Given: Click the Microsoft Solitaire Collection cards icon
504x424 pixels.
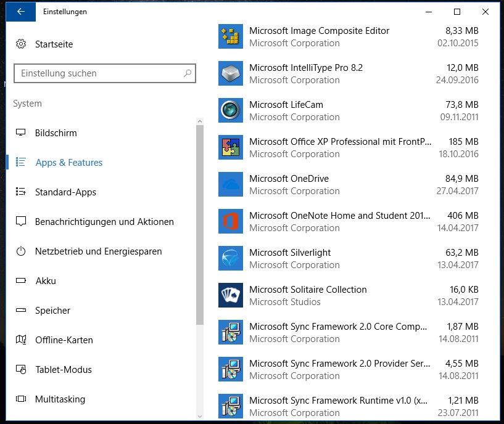Looking at the screenshot, I should point(231,296).
